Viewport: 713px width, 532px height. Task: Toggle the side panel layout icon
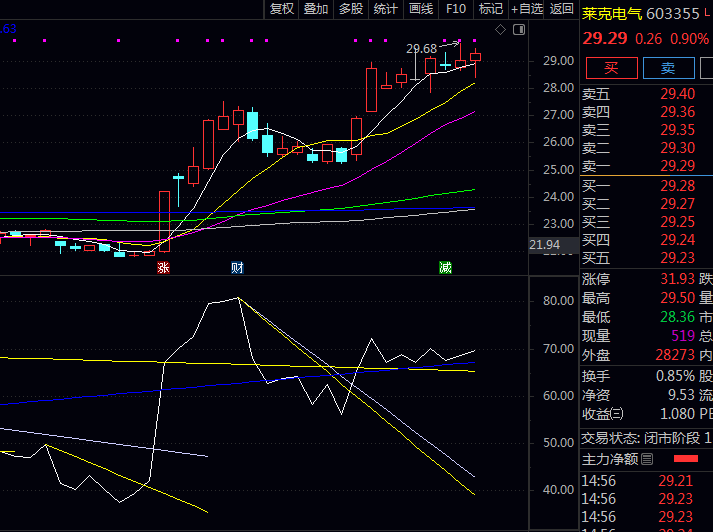point(517,29)
